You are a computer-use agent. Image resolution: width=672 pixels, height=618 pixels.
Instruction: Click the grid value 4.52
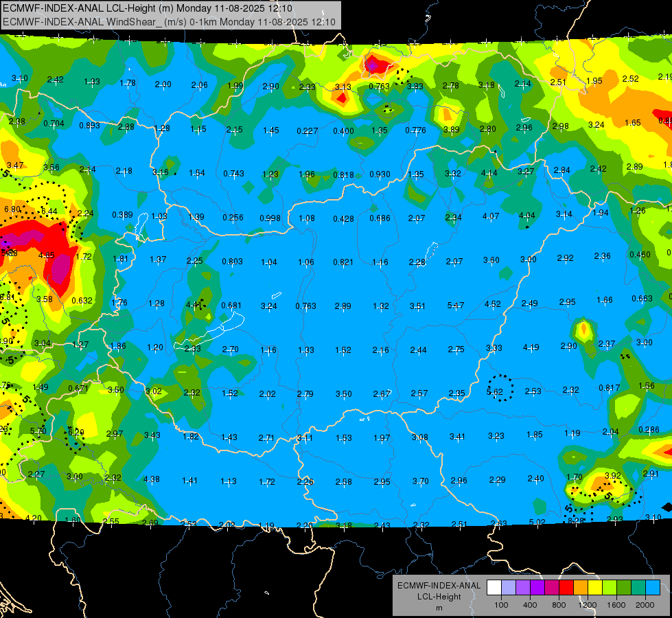tap(492, 304)
